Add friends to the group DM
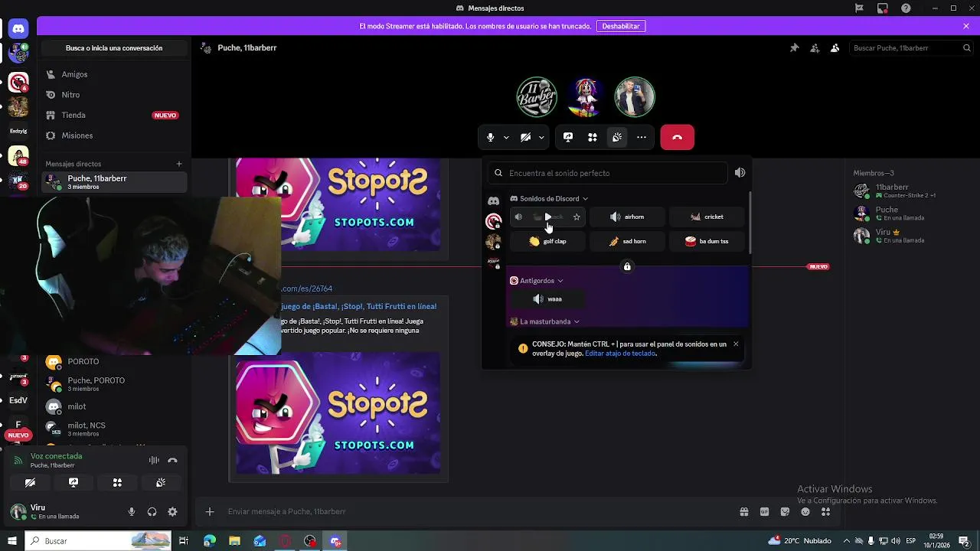The width and height of the screenshot is (980, 551). click(x=815, y=47)
